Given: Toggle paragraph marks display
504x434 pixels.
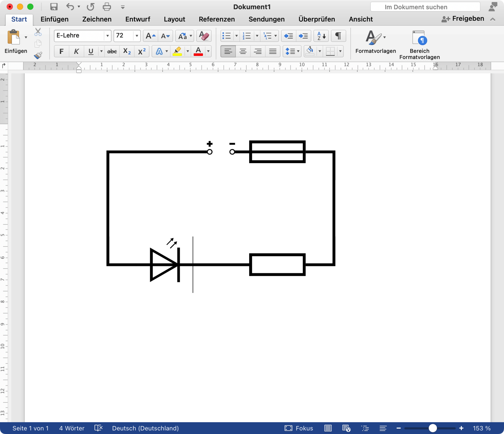Looking at the screenshot, I should point(338,36).
